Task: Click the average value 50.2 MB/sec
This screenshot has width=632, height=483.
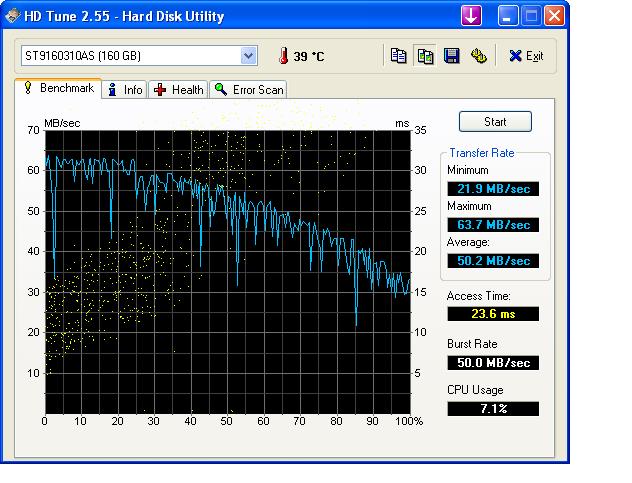Action: click(493, 261)
